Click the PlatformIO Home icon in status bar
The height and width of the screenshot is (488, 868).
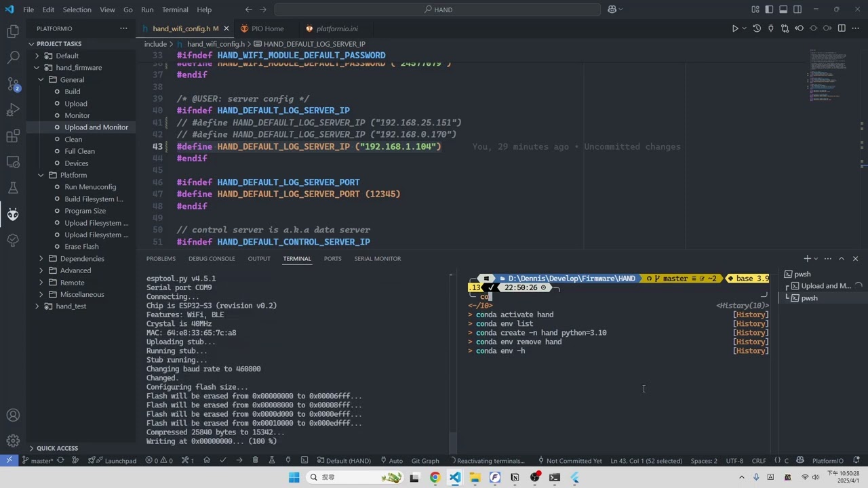coord(207,461)
